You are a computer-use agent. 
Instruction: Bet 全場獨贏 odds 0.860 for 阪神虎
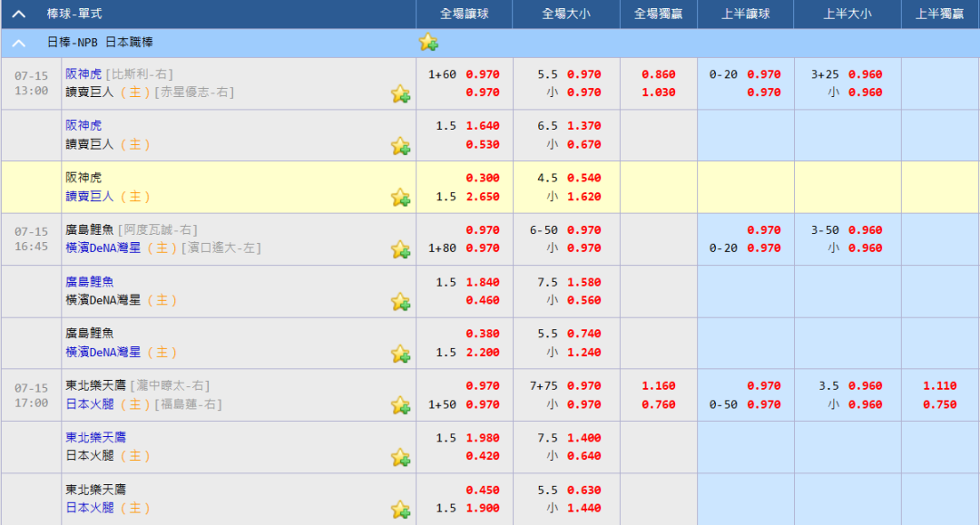coord(659,74)
